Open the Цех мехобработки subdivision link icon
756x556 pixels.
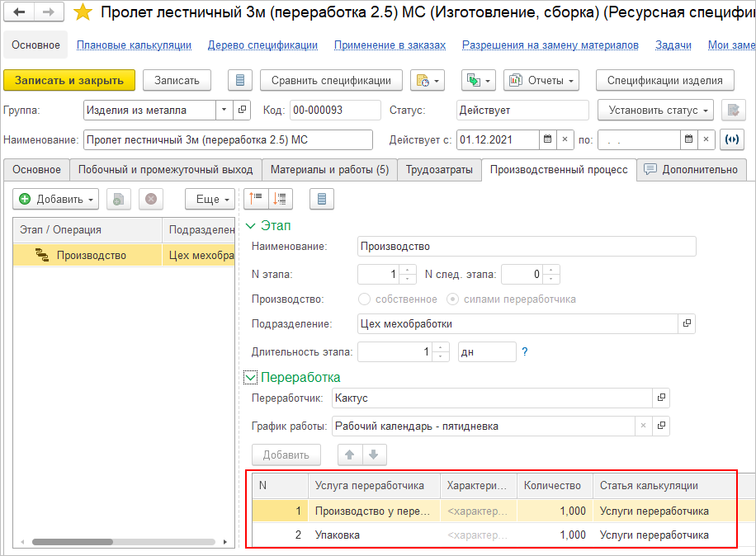tap(686, 323)
